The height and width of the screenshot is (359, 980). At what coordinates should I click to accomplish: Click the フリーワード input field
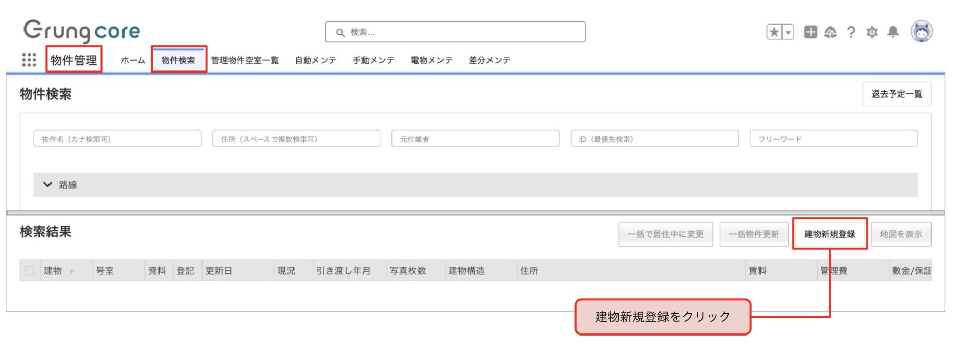pos(833,139)
